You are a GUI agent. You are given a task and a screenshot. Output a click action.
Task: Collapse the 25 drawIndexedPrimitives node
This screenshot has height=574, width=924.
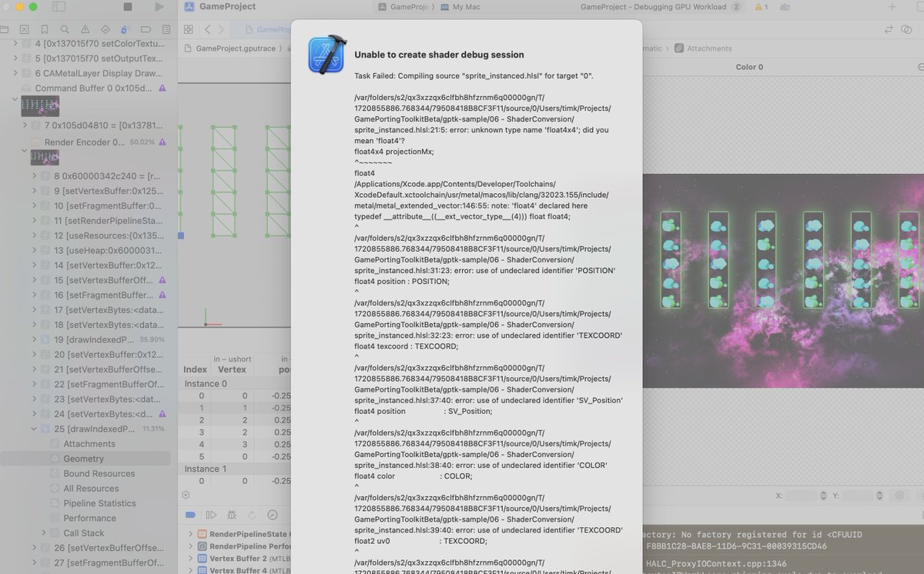(35, 429)
